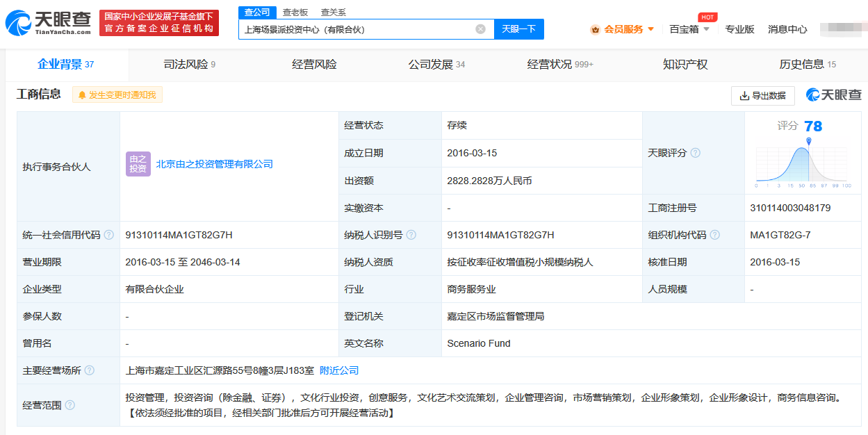Select the 查公司 search tab

tap(257, 12)
